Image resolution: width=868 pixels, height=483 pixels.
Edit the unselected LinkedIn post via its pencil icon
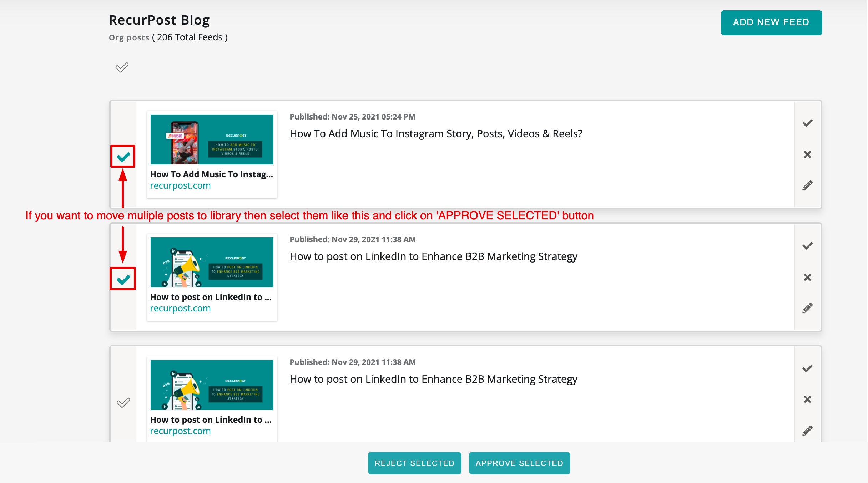807,431
